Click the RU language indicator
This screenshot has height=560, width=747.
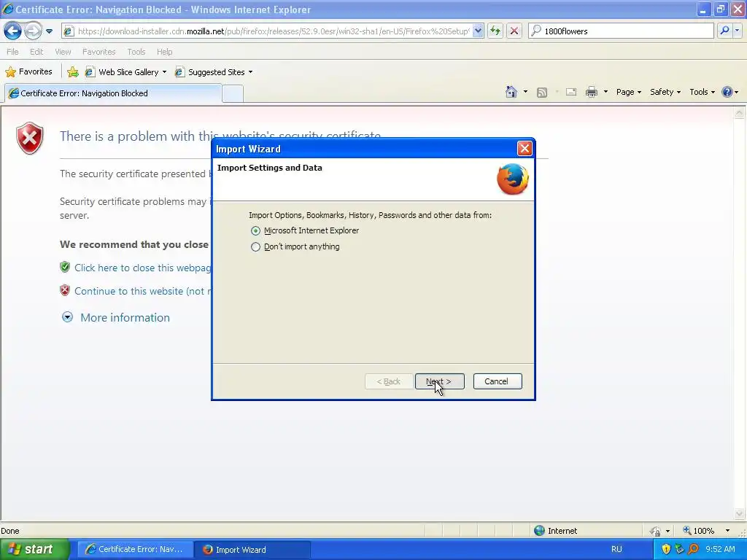point(616,550)
